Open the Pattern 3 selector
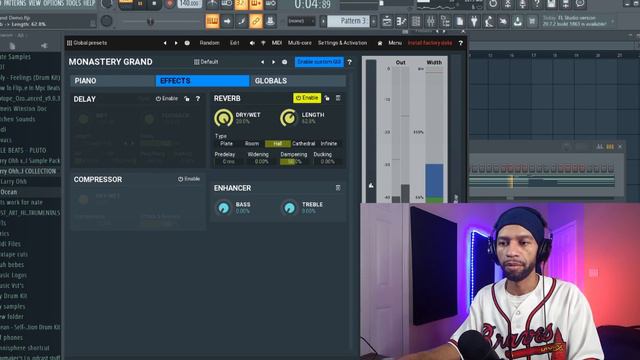 coord(349,21)
